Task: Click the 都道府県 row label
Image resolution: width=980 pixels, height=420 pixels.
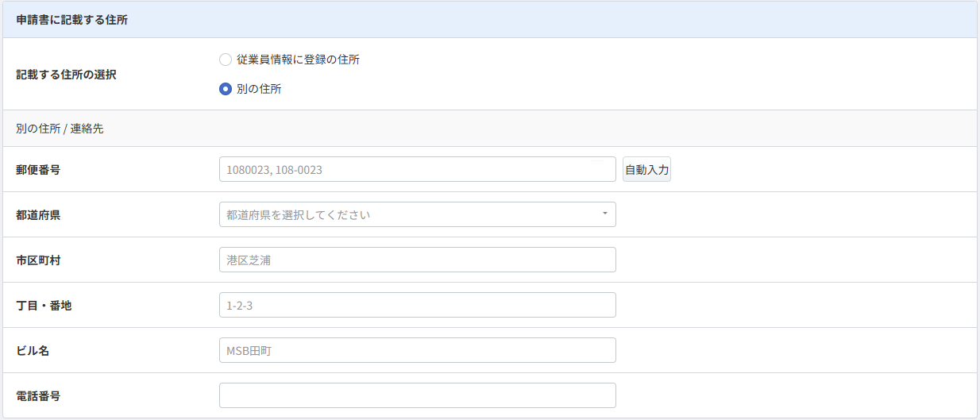Action: point(38,215)
